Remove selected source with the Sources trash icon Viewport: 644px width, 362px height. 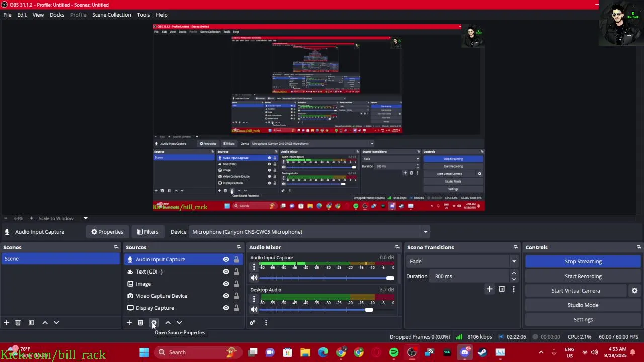pos(140,322)
